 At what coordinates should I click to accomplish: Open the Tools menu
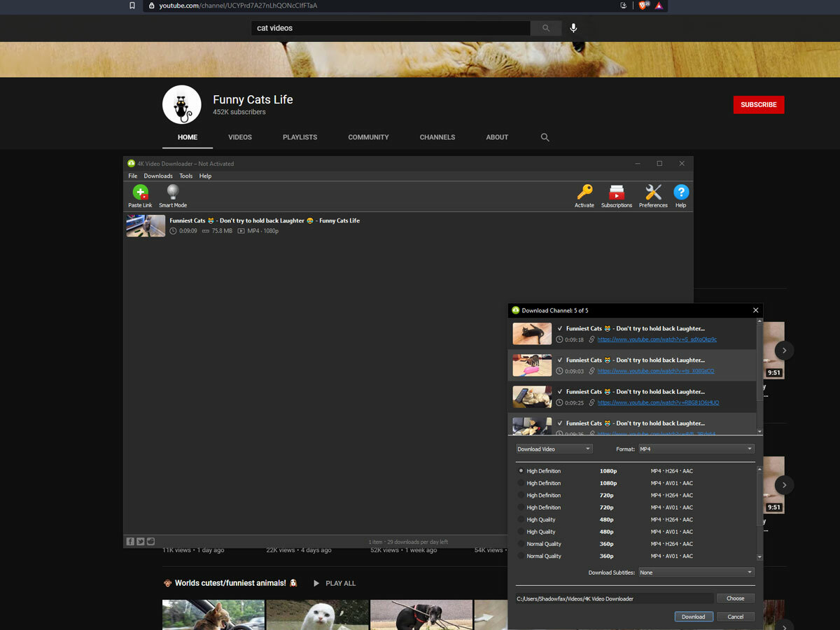click(x=185, y=176)
